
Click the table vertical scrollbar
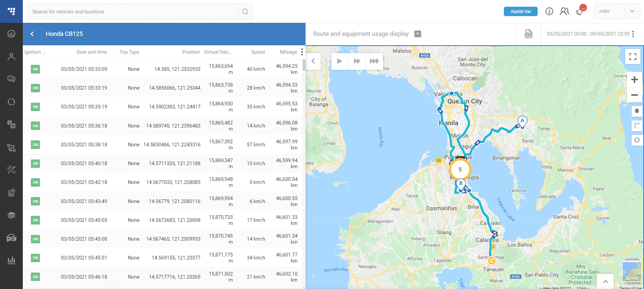[x=304, y=65]
